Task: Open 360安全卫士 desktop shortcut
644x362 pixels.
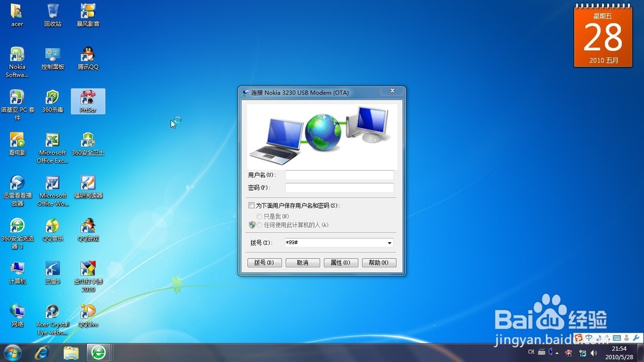Action: (x=88, y=144)
